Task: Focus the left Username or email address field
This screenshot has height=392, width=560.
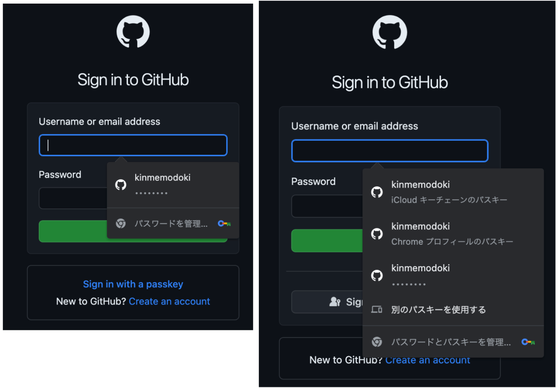Action: click(133, 145)
